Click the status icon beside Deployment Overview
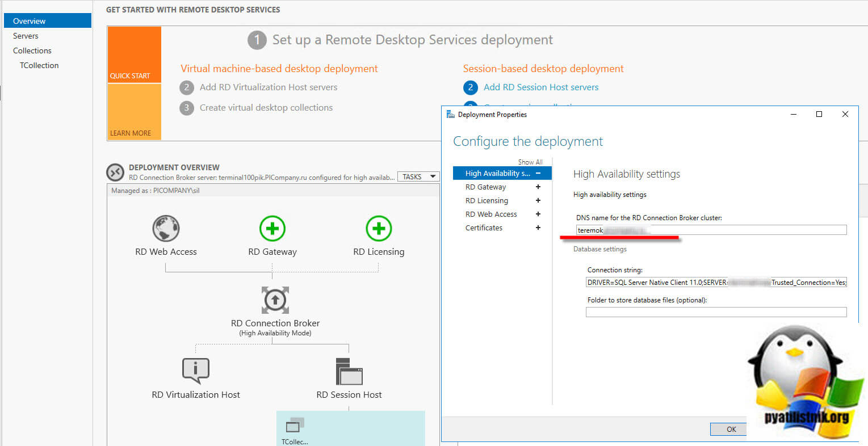868x446 pixels. (115, 171)
